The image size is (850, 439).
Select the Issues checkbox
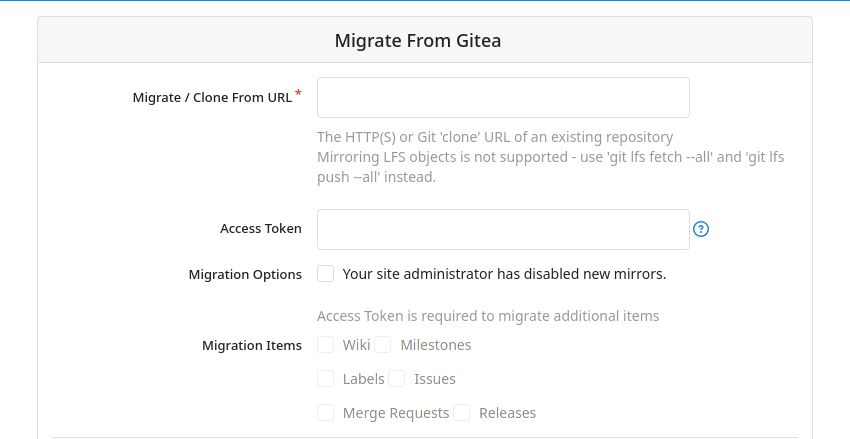coord(397,379)
